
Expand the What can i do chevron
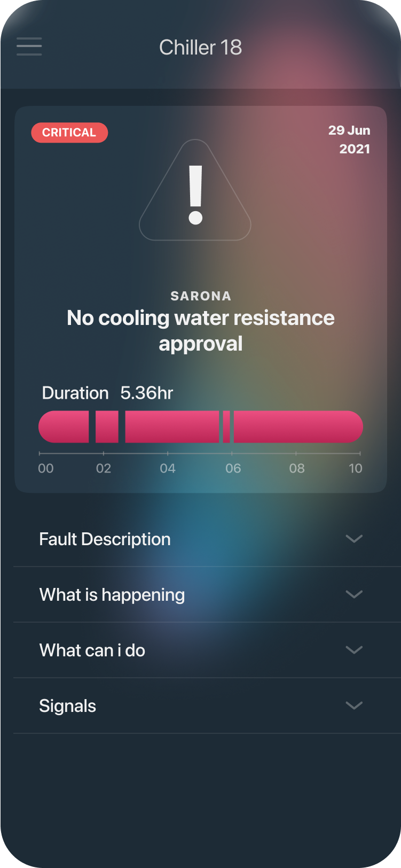pyautogui.click(x=354, y=650)
